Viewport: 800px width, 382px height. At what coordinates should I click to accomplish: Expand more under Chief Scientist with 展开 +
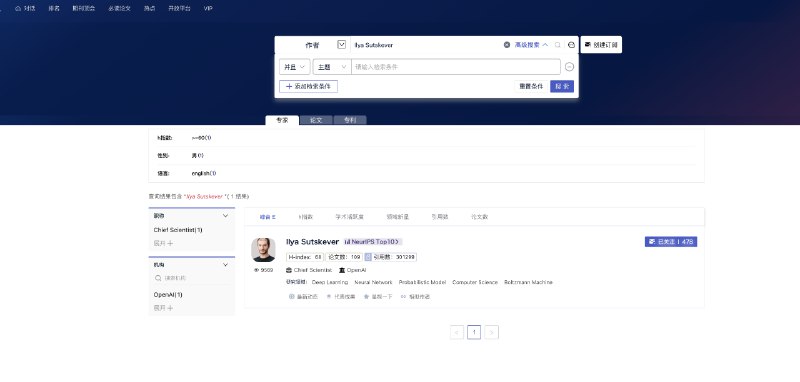(163, 243)
